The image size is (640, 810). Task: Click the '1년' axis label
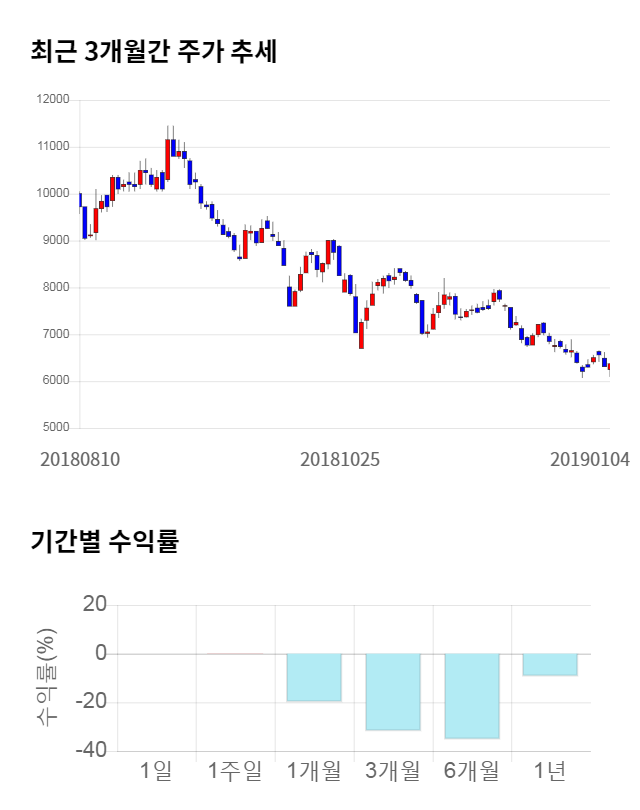[550, 771]
